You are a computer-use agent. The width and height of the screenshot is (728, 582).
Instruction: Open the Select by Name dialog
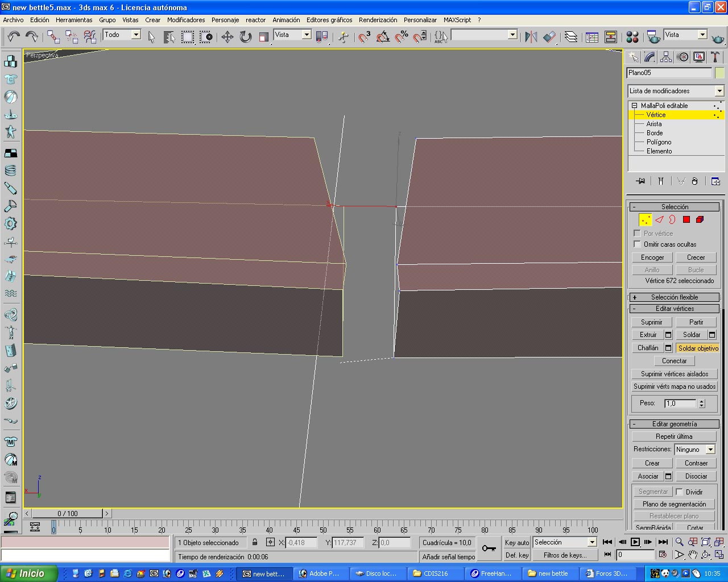(x=169, y=37)
